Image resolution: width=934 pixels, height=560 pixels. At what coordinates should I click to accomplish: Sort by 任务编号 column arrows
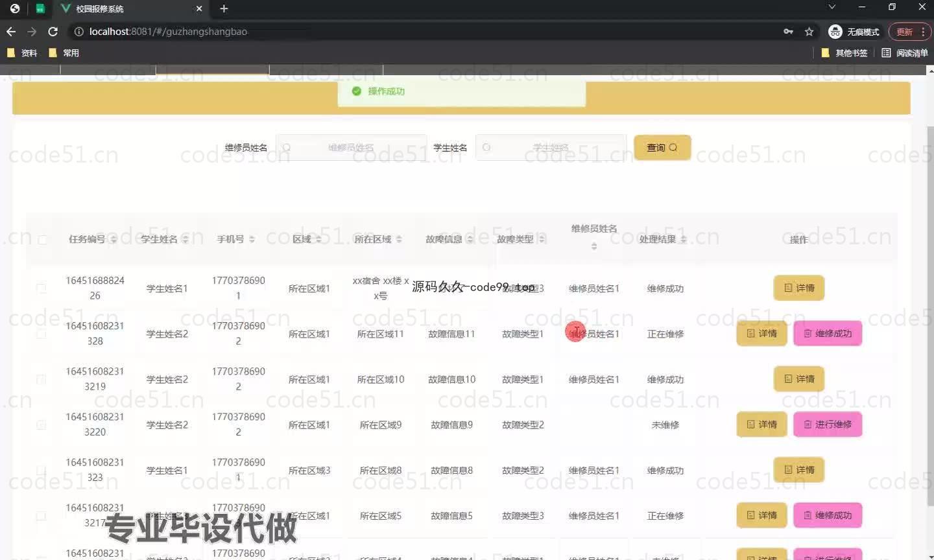pyautogui.click(x=114, y=239)
